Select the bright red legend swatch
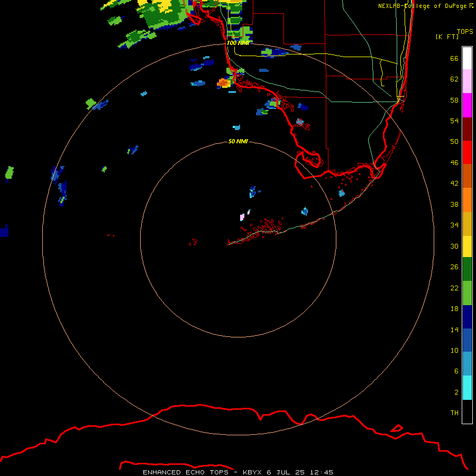The height and width of the screenshot is (476, 476). [467, 152]
